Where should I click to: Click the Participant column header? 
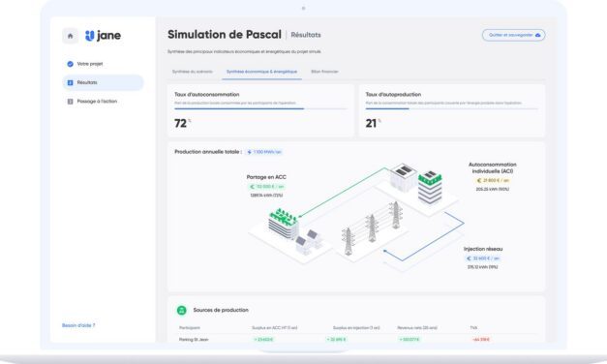(190, 328)
